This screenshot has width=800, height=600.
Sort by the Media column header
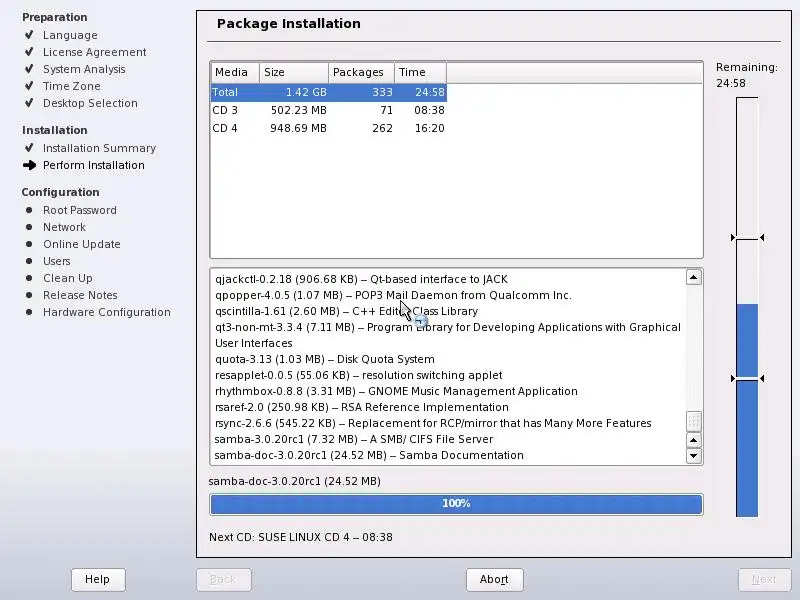(235, 72)
